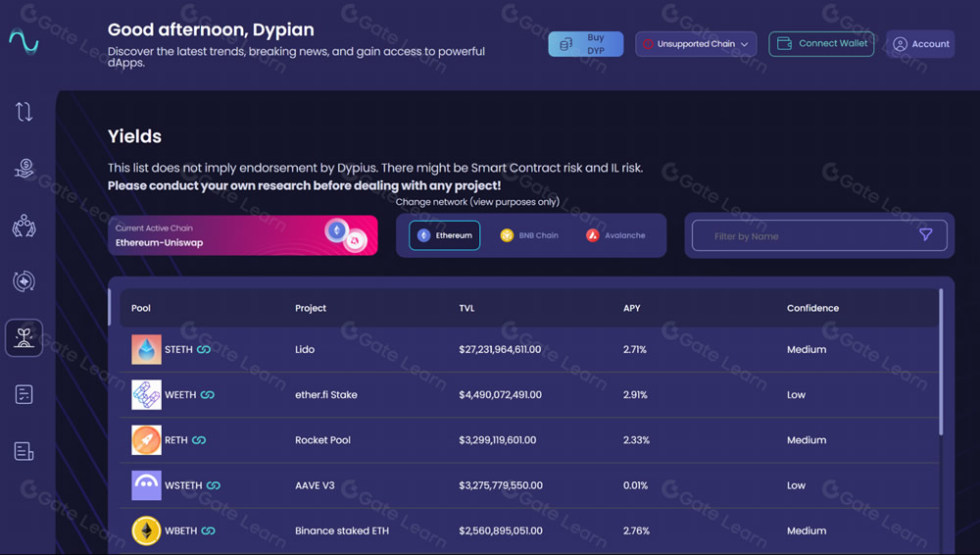Open the STETH pool link icon
980x555 pixels.
tap(204, 350)
